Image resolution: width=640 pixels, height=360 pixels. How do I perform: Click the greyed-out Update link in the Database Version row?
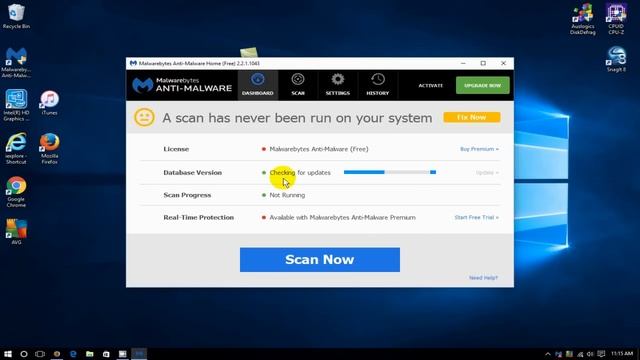coord(487,173)
